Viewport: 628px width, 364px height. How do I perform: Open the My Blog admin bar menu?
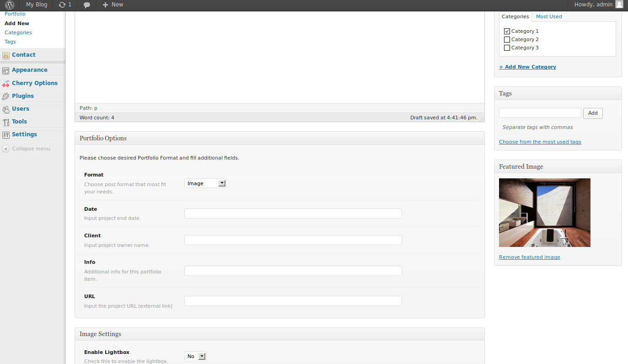(37, 5)
